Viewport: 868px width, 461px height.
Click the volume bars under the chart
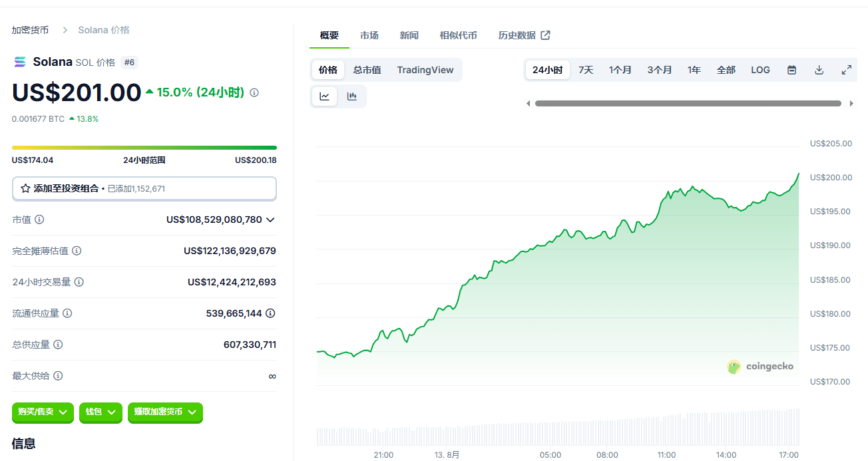pyautogui.click(x=558, y=427)
